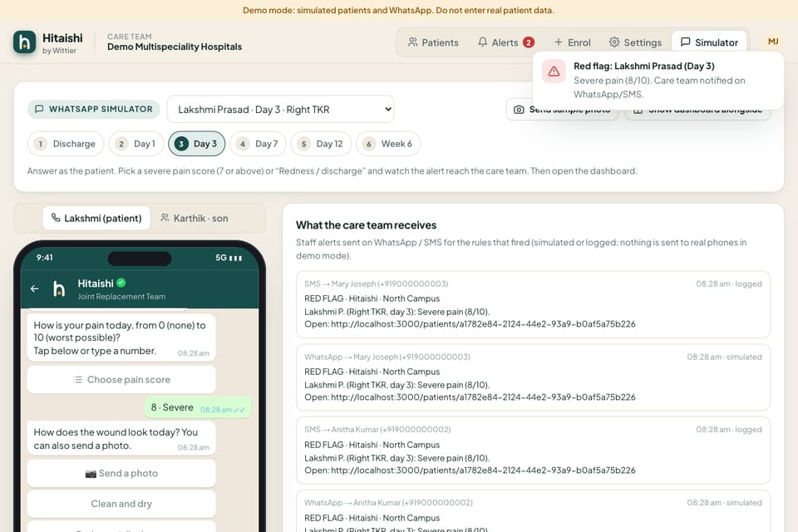
Task: Click the demo mode warning banner
Action: (399, 10)
